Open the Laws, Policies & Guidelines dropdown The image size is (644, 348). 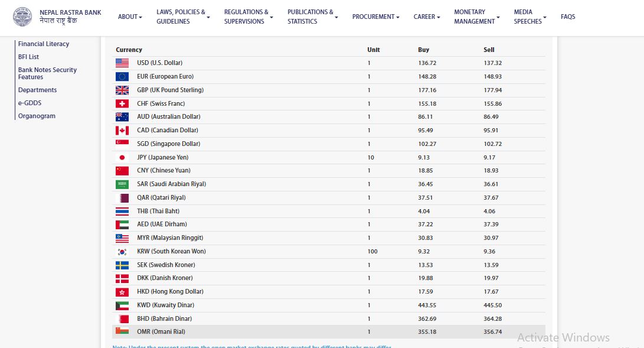pyautogui.click(x=183, y=17)
